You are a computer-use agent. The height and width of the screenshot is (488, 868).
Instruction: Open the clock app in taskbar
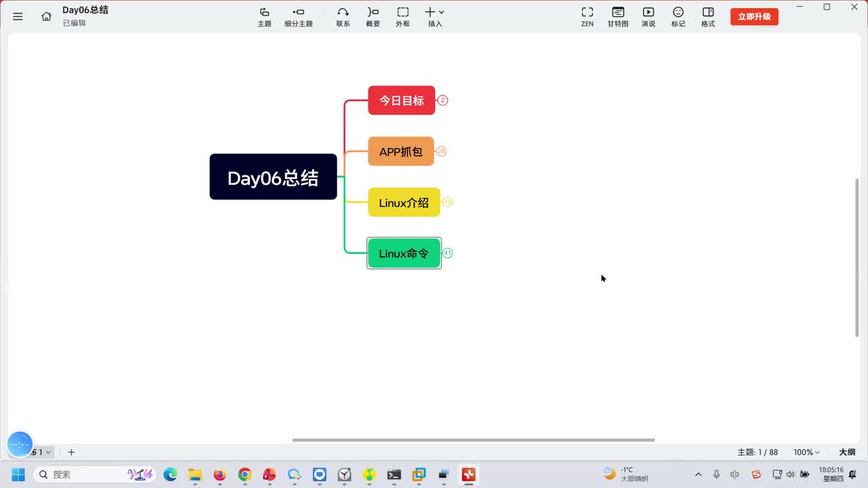coord(344,474)
